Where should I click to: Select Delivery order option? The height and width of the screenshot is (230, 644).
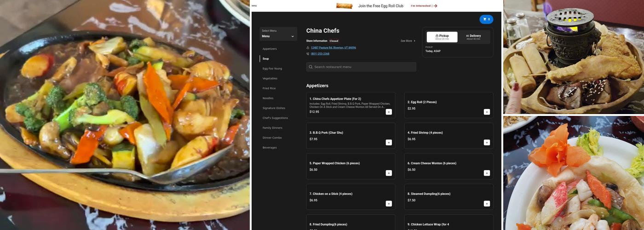473,37
